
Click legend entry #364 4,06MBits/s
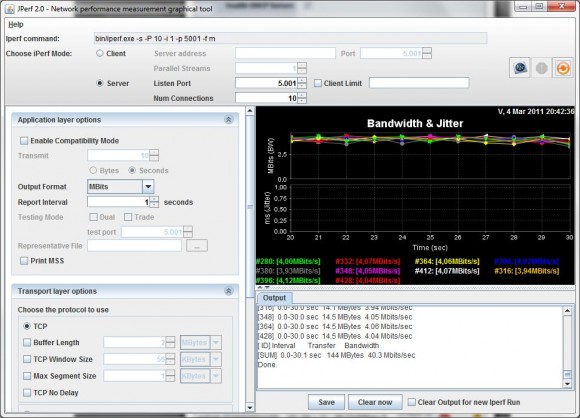[x=447, y=262]
